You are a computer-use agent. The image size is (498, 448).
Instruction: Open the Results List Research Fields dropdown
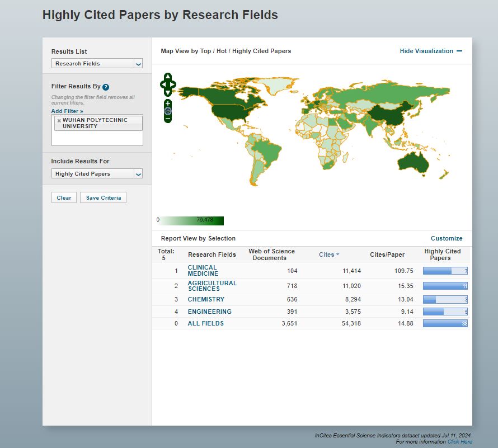[97, 64]
